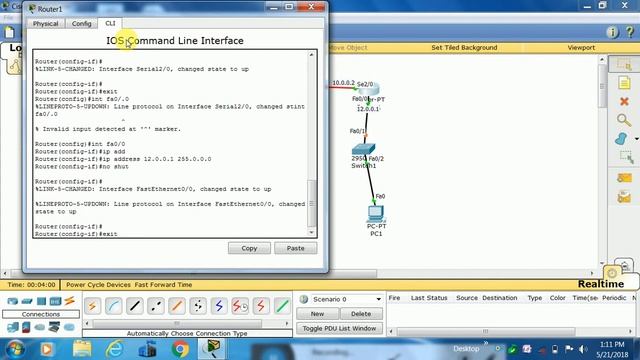Select the Select tool in right toolbar
Screen dimensions: 640x360
tap(624, 64)
